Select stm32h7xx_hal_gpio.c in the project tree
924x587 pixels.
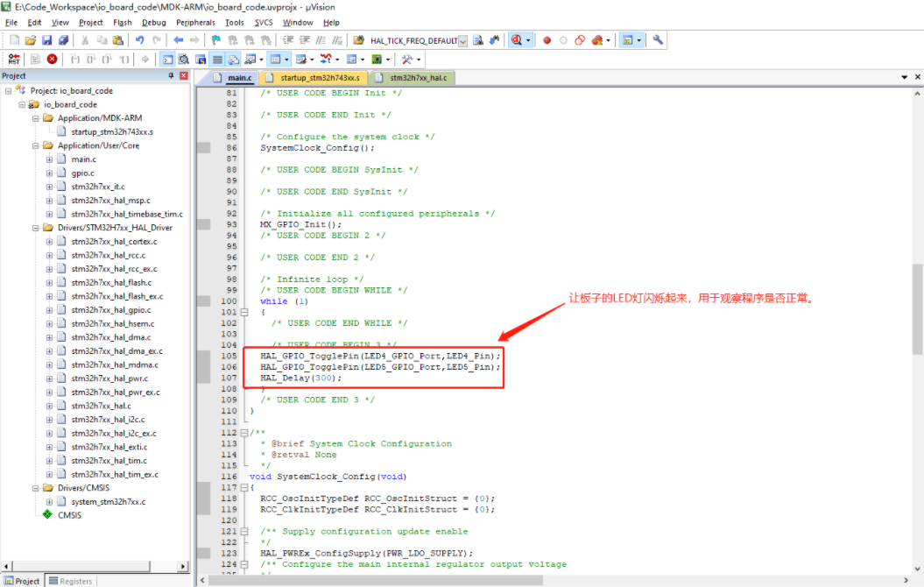[x=100, y=309]
